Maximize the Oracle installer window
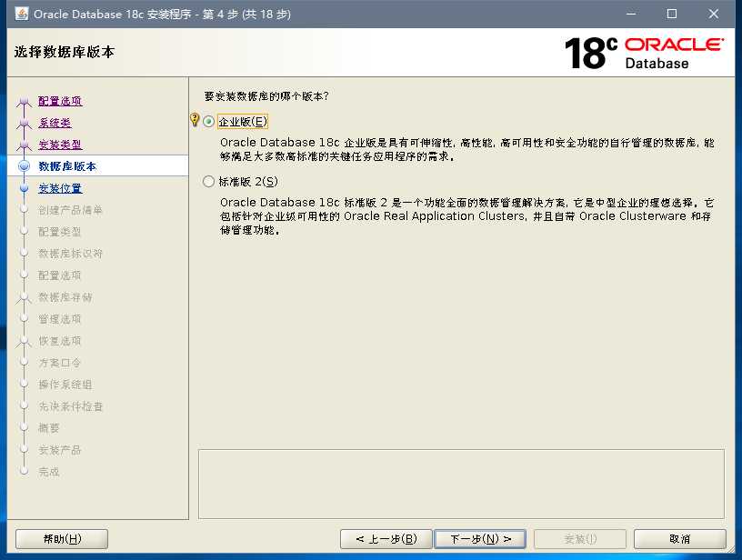The height and width of the screenshot is (560, 742). click(671, 14)
